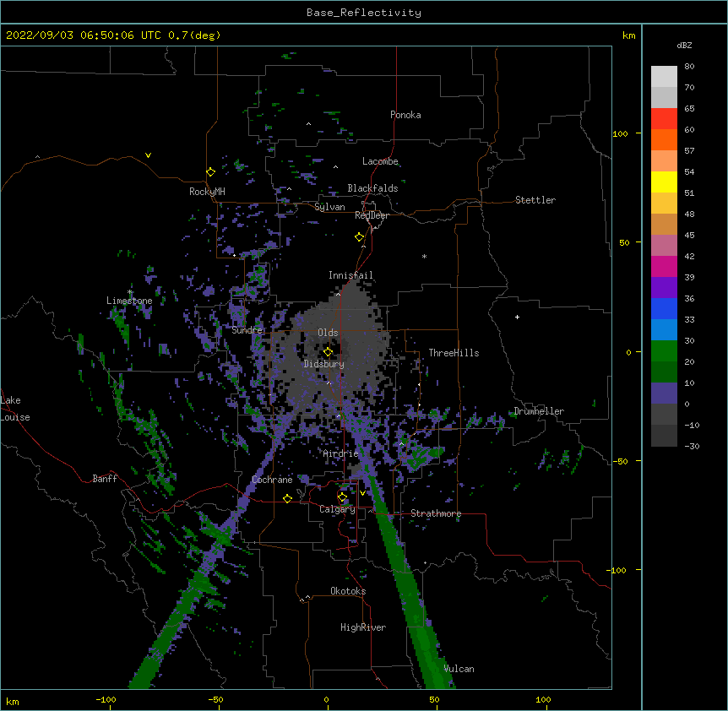Select the Cochrane label
Screen dimensions: 728x711
point(272,480)
